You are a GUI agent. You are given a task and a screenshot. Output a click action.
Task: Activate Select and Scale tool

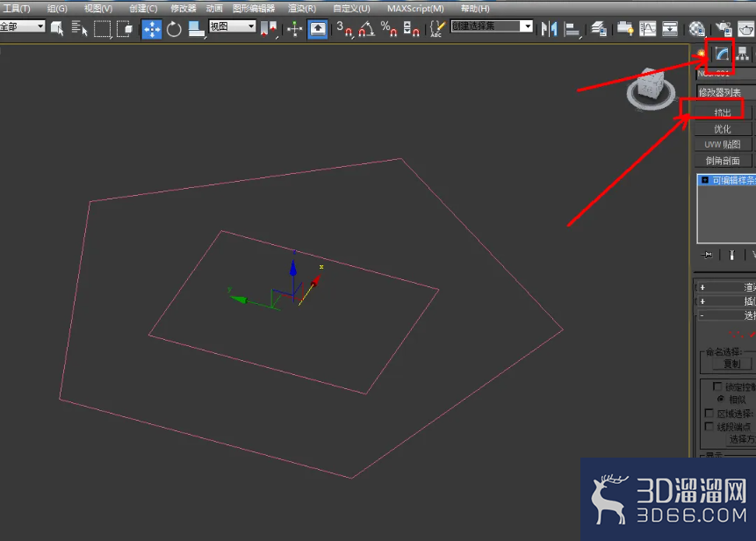tap(196, 29)
